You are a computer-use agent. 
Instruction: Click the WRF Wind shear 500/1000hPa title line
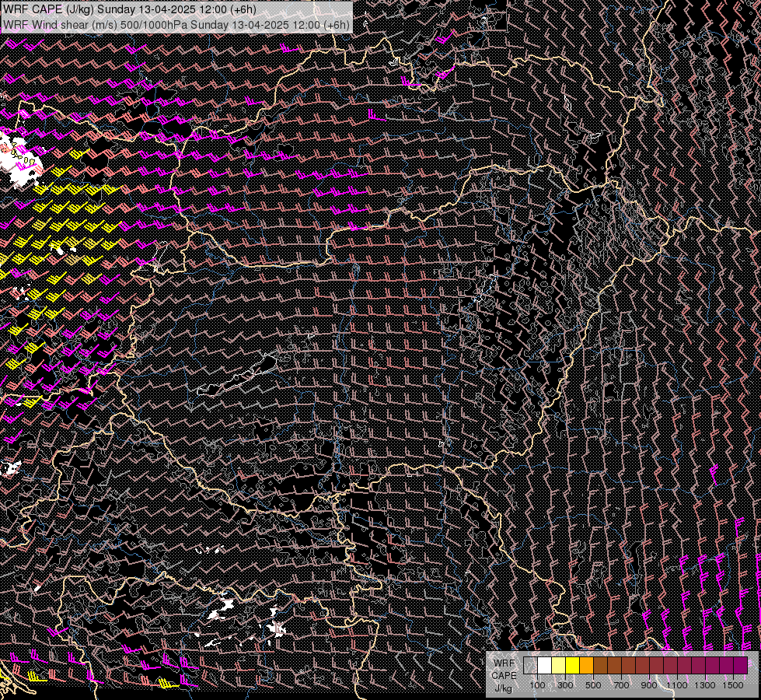pyautogui.click(x=176, y=24)
